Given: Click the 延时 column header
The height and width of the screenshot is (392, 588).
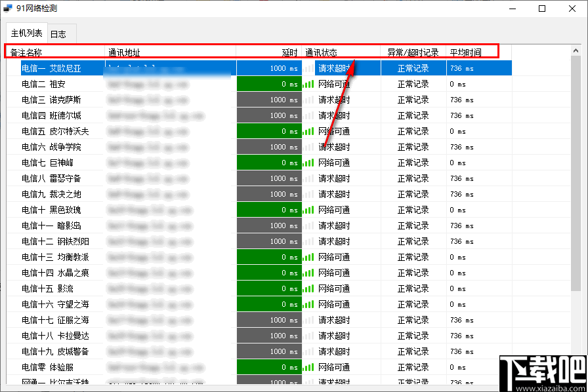Looking at the screenshot, I should click(x=268, y=52).
